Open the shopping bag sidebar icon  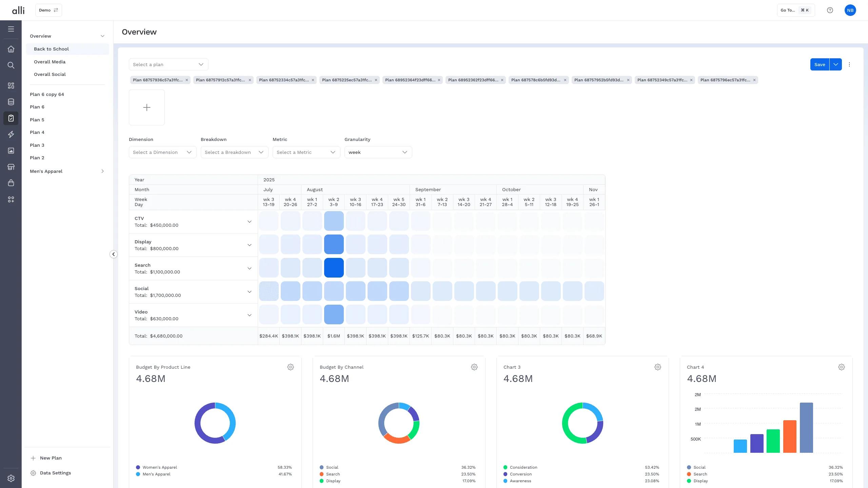(11, 183)
